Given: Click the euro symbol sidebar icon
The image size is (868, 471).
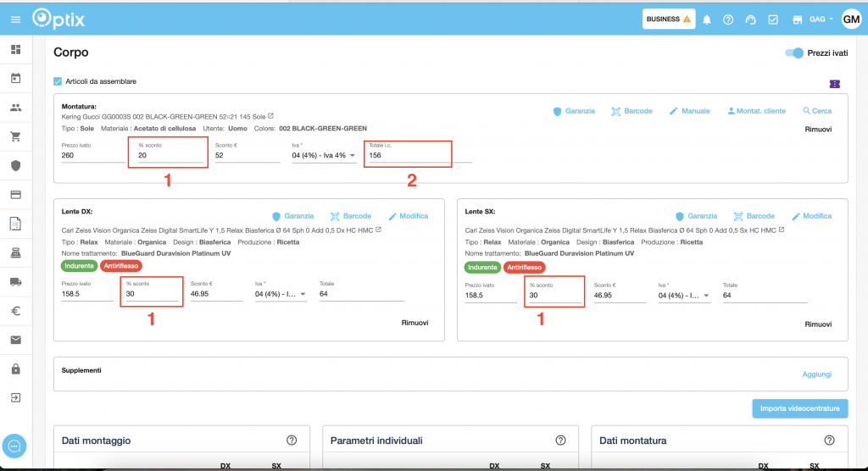Looking at the screenshot, I should [15, 311].
